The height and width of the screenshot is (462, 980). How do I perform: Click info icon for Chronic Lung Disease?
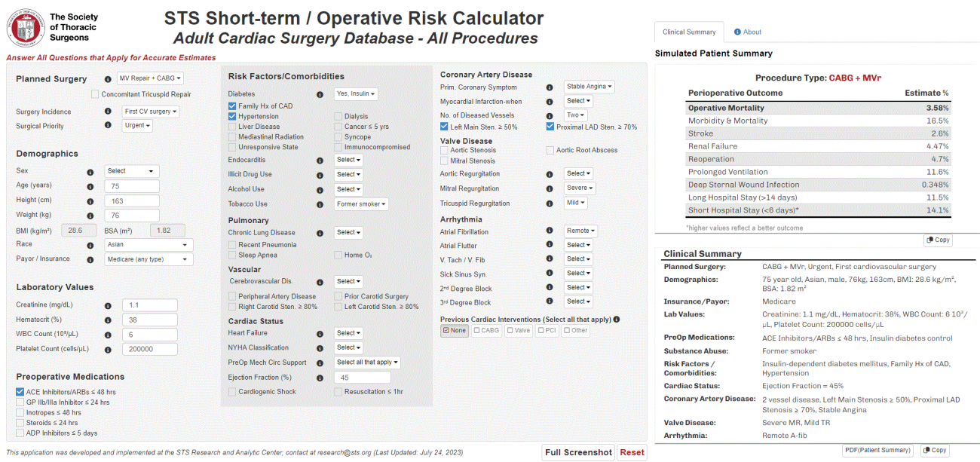tap(320, 233)
